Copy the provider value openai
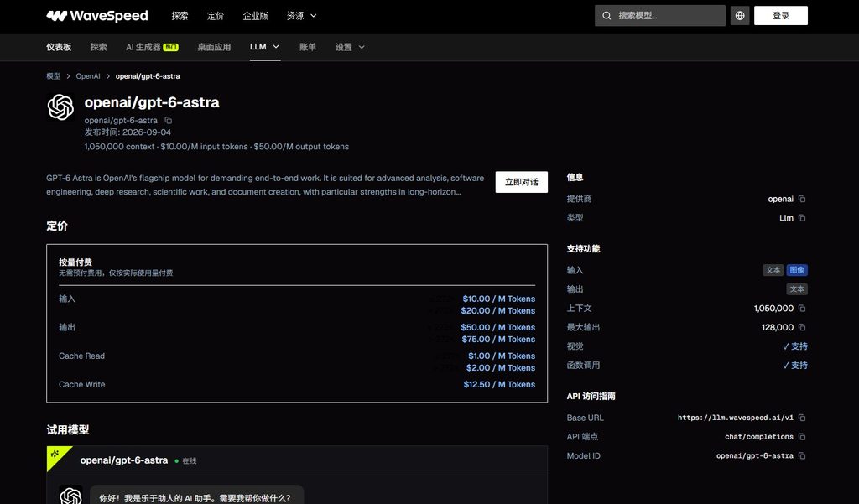 [x=802, y=199]
